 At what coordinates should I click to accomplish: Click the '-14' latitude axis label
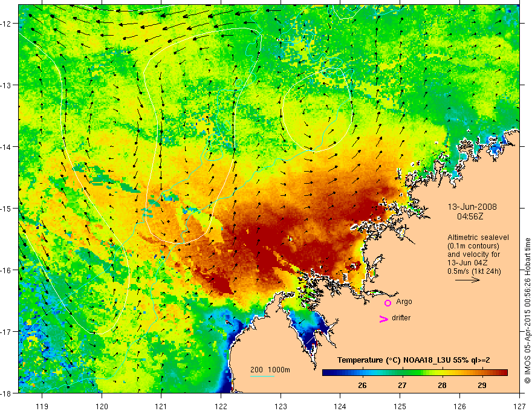point(7,147)
